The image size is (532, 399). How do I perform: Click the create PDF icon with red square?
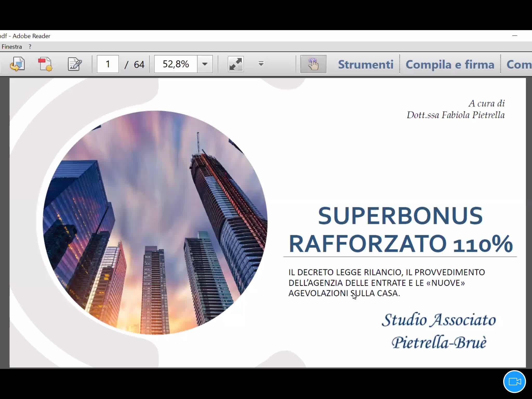coord(45,64)
